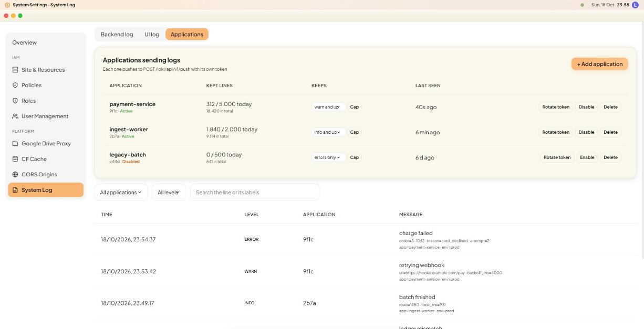Open the All applications filter dropdown

[x=121, y=192]
